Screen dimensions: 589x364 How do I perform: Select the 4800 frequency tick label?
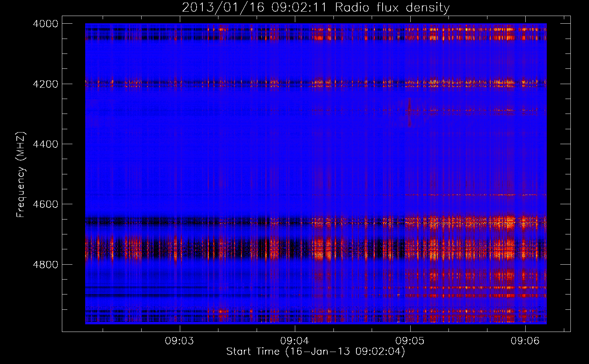46,264
